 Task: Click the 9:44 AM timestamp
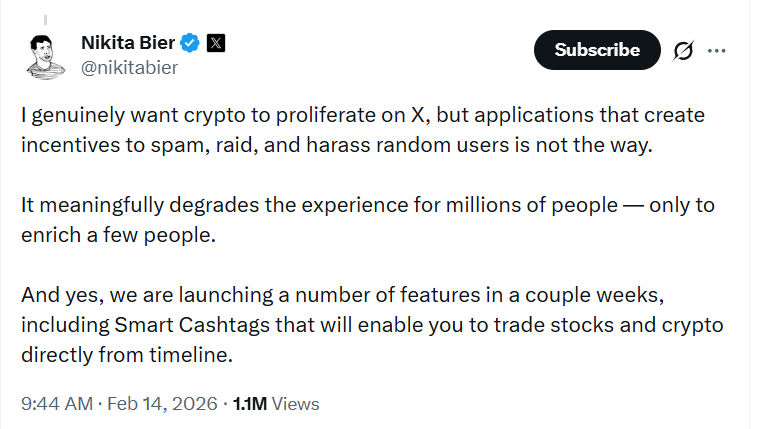point(55,404)
